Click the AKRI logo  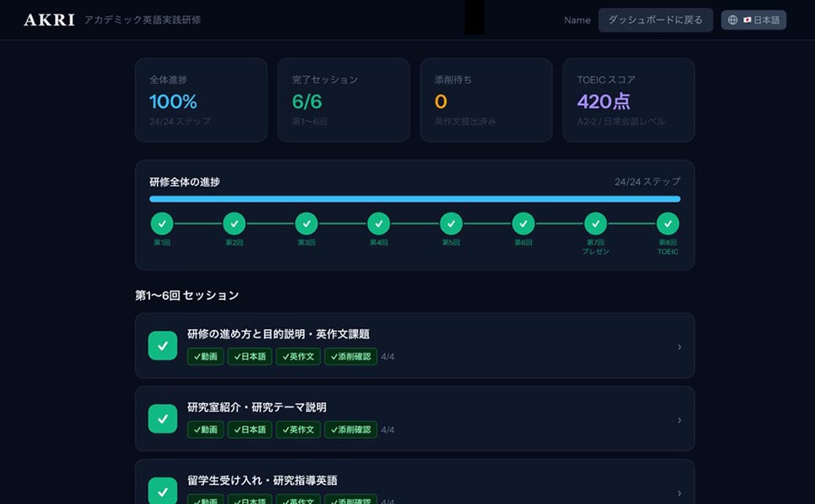coord(50,20)
